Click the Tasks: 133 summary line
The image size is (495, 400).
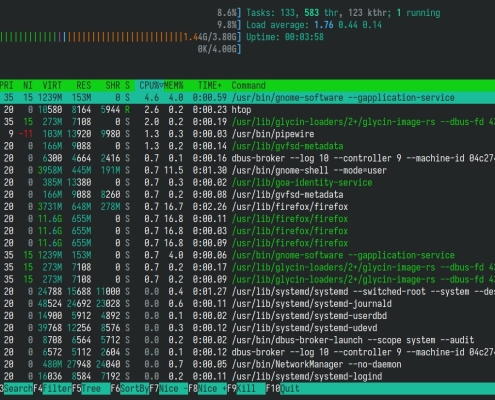(343, 13)
